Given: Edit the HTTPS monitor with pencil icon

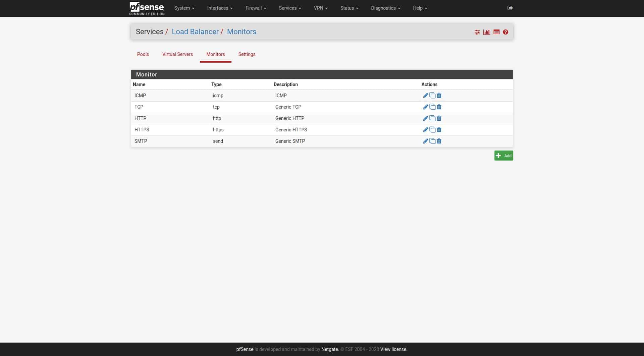Looking at the screenshot, I should coord(425,130).
